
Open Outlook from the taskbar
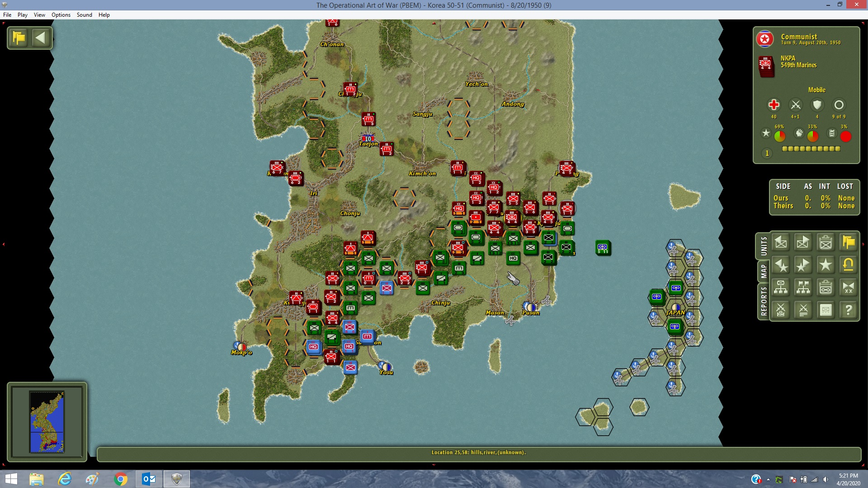(x=149, y=479)
